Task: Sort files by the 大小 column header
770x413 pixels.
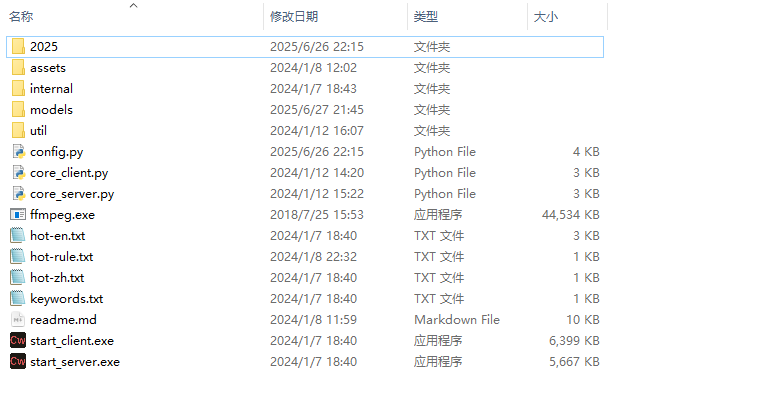Action: tap(546, 17)
